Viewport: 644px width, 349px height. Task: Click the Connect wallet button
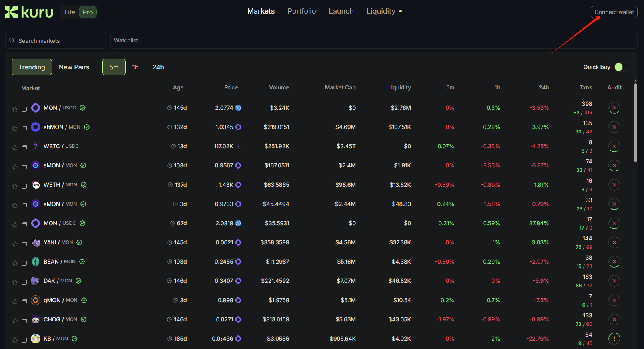pos(614,12)
